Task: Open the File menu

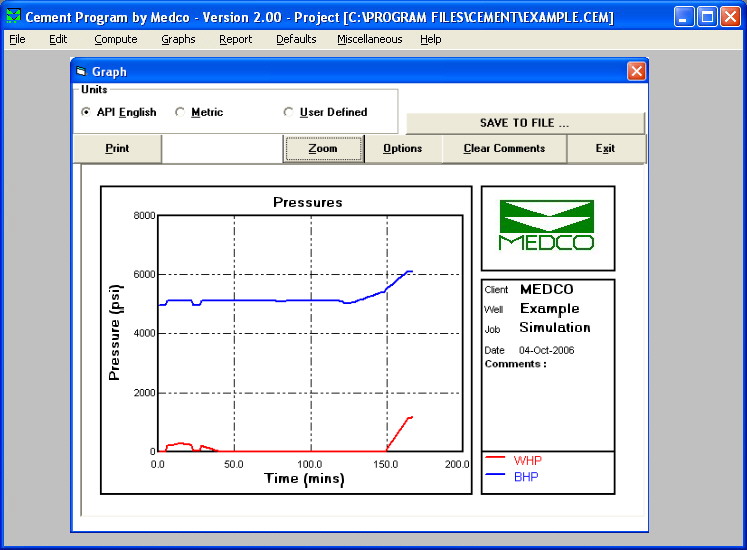Action: 17,39
